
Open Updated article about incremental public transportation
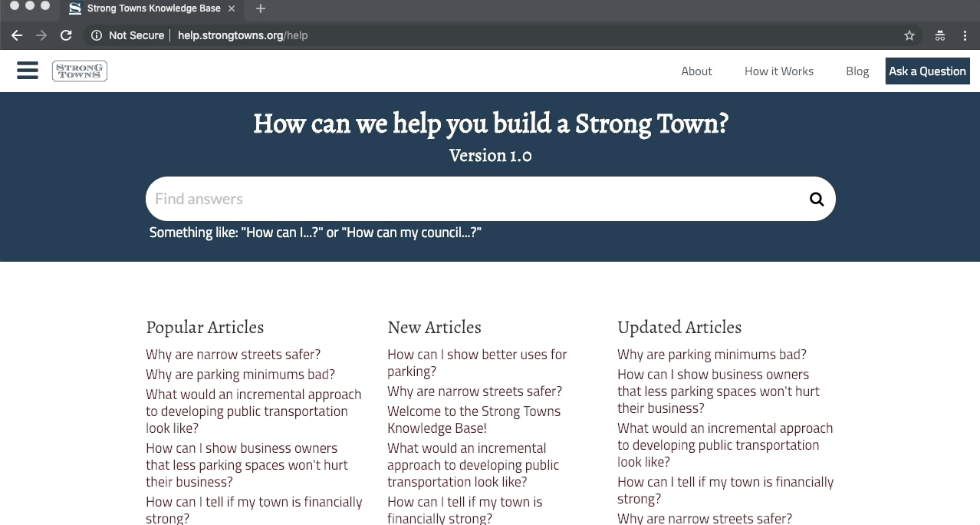point(725,444)
